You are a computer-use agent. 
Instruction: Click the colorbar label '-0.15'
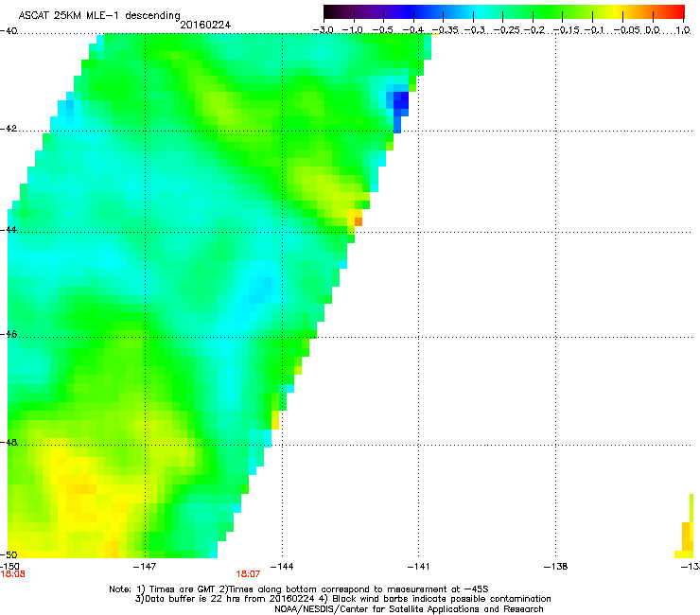point(567,30)
